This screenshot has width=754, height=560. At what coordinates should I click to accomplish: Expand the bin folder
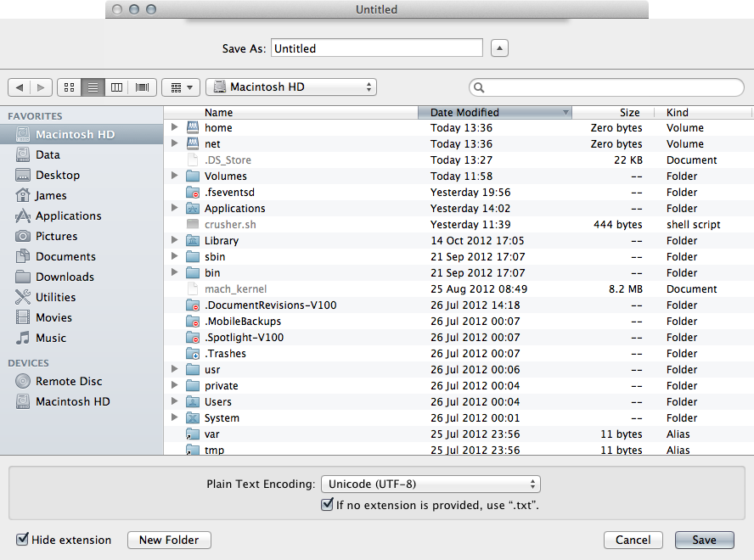point(175,272)
